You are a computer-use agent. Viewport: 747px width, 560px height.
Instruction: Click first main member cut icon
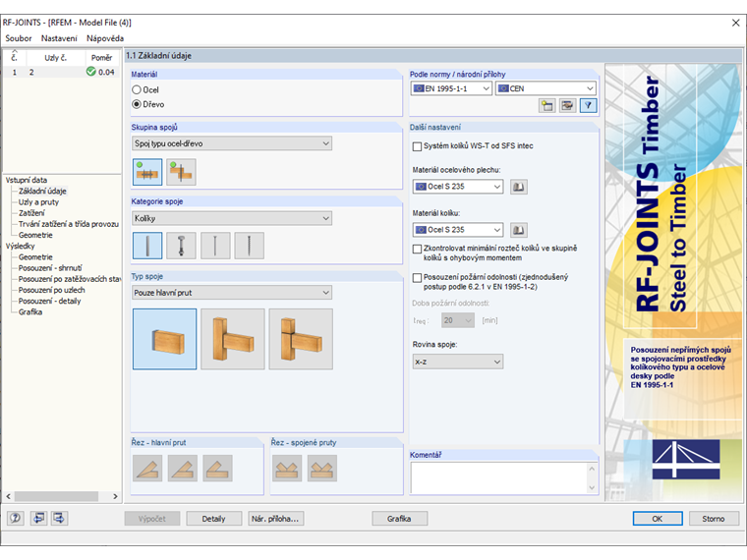[147, 468]
